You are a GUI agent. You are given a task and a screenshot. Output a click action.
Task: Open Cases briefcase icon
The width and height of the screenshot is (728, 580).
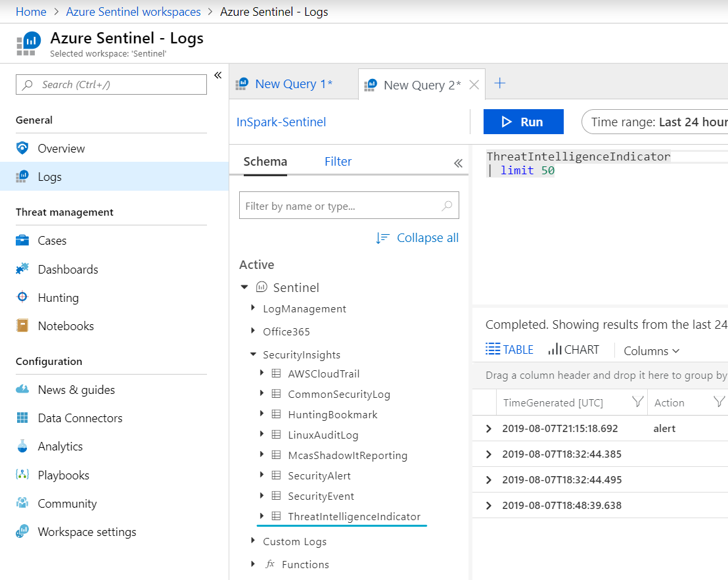point(22,240)
